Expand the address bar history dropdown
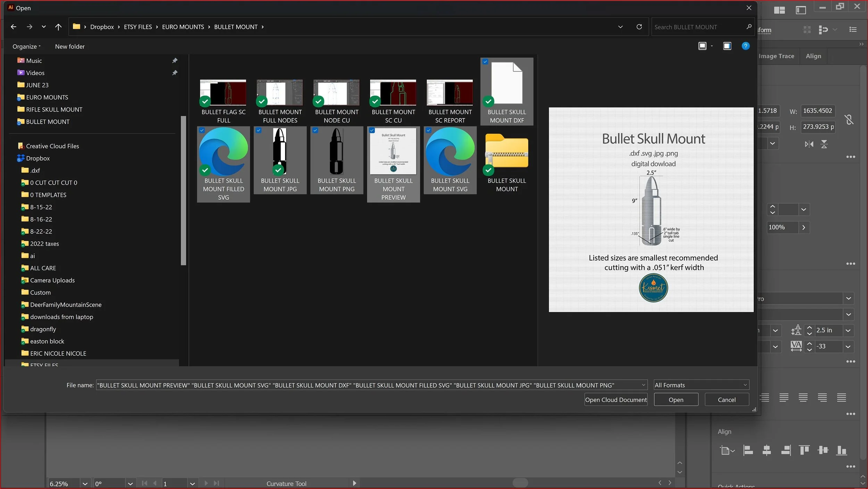 coord(620,27)
